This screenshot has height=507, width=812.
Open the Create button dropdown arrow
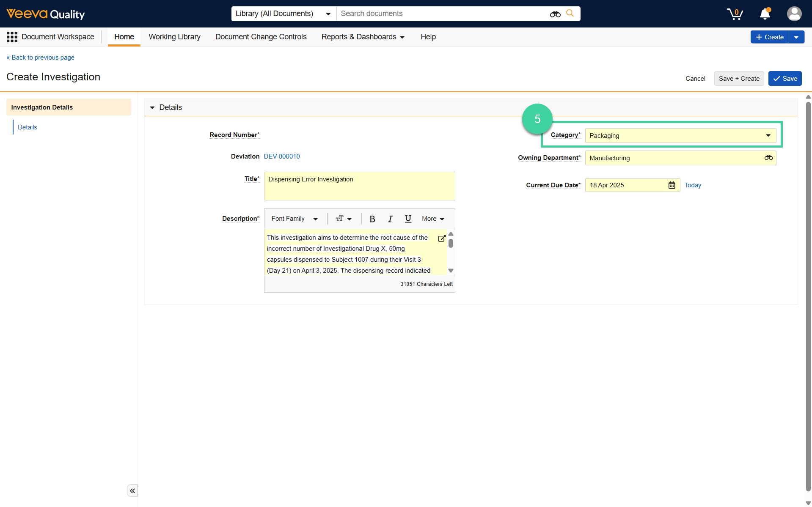796,37
